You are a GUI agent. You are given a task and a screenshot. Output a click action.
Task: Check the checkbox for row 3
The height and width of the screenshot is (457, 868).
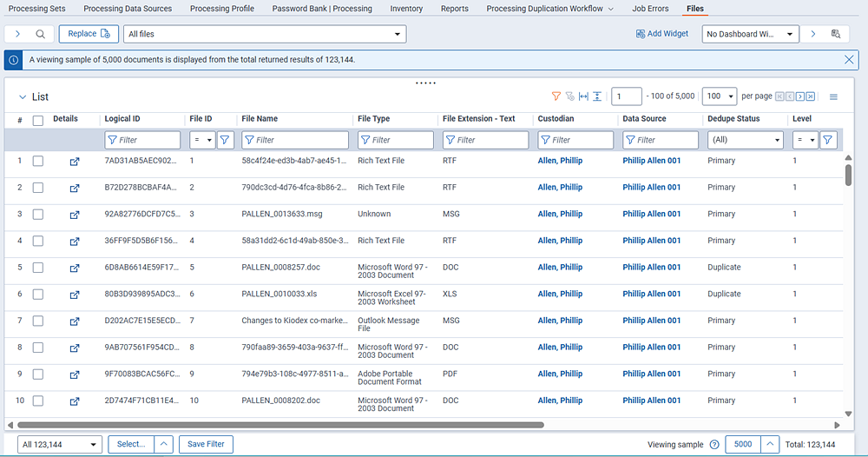[x=37, y=215]
